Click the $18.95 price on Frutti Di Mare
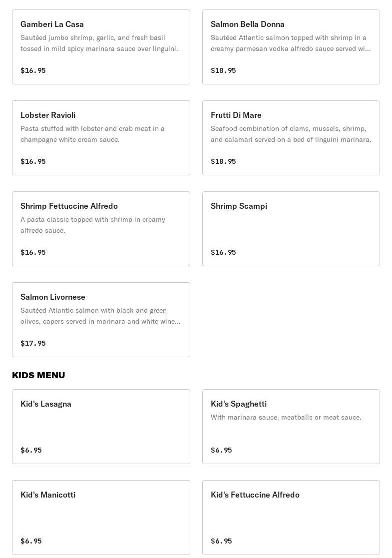This screenshot has width=392, height=558. (x=223, y=161)
